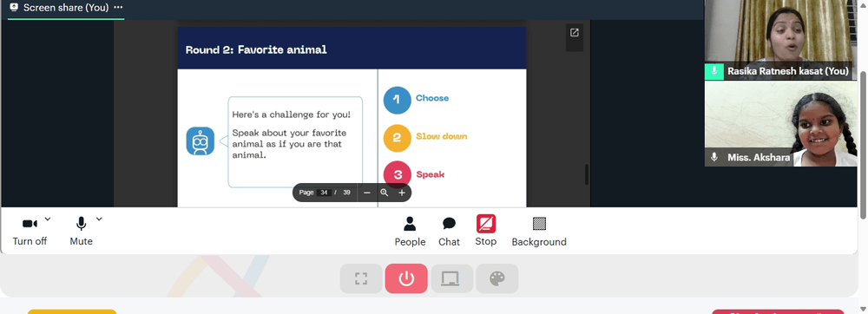Pop out the shared slide viewer
This screenshot has width=868, height=314.
coord(574,33)
